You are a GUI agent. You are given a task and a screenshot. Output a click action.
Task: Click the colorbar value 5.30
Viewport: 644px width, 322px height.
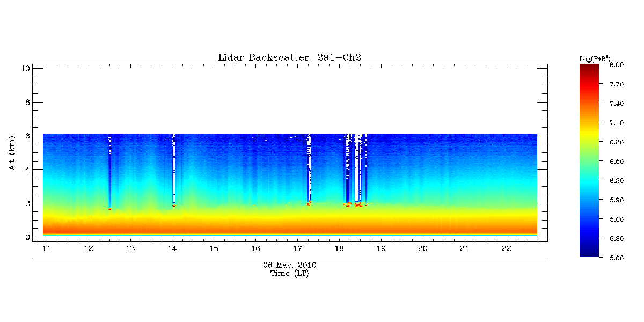(x=617, y=239)
